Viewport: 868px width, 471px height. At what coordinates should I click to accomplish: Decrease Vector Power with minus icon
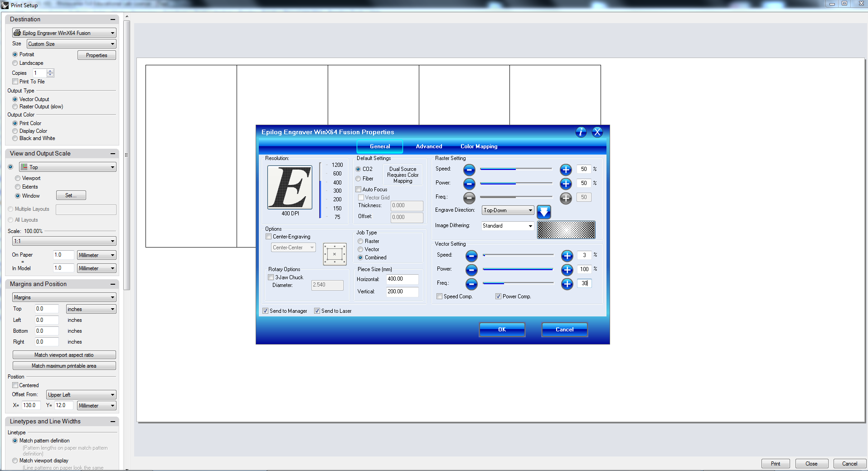(471, 270)
